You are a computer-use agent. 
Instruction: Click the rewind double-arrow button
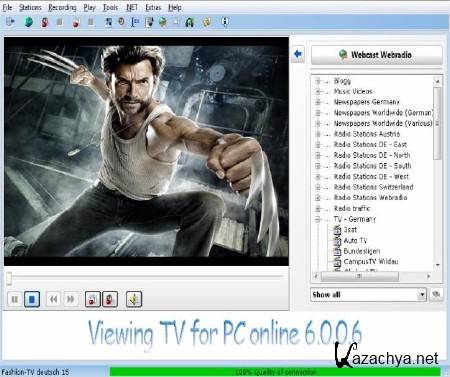(x=53, y=299)
